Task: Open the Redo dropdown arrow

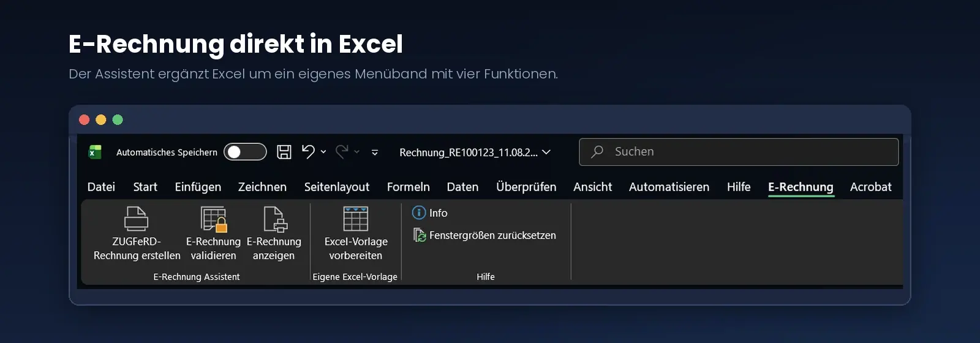Action: (356, 152)
